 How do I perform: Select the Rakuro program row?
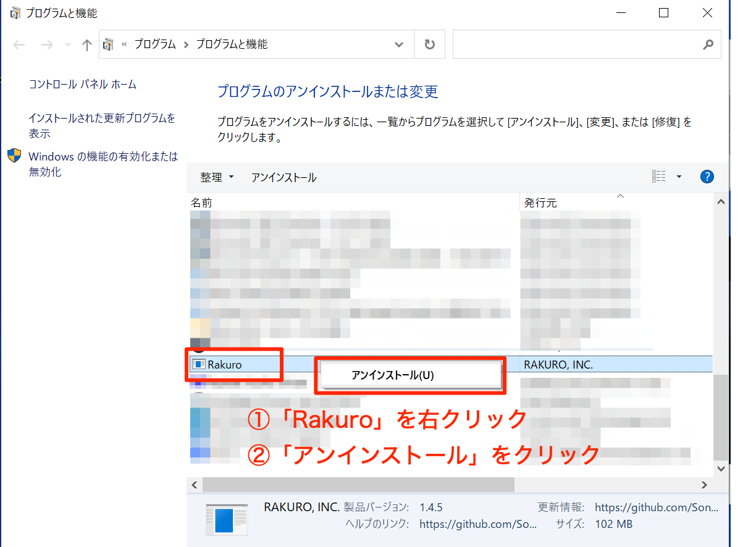click(x=450, y=364)
